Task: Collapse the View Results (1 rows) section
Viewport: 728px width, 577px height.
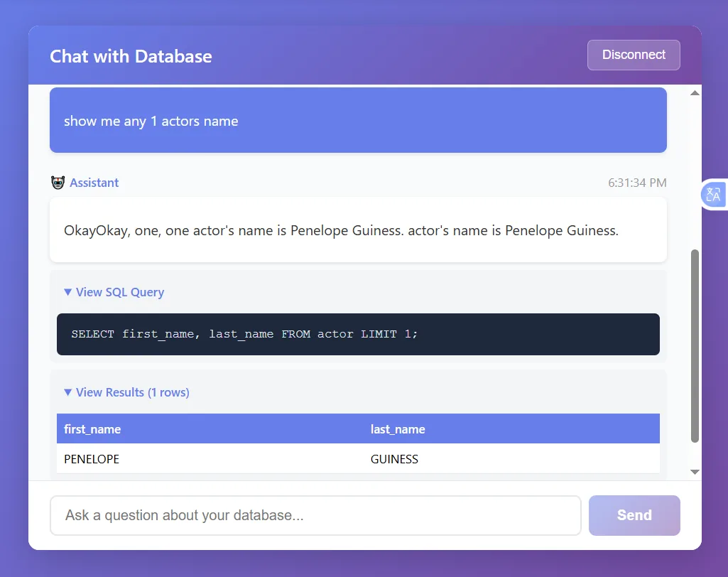Action: 126,392
